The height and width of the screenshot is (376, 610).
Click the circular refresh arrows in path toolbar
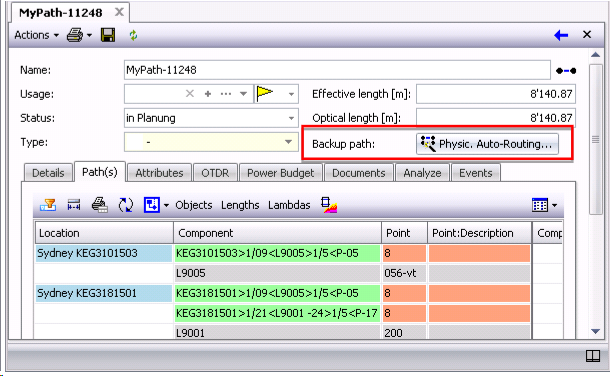coord(126,205)
